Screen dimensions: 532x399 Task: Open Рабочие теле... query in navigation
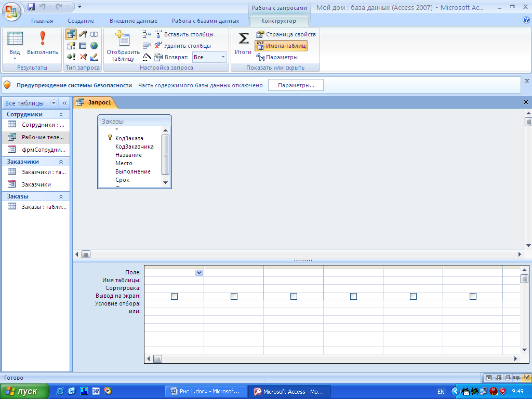pos(36,137)
